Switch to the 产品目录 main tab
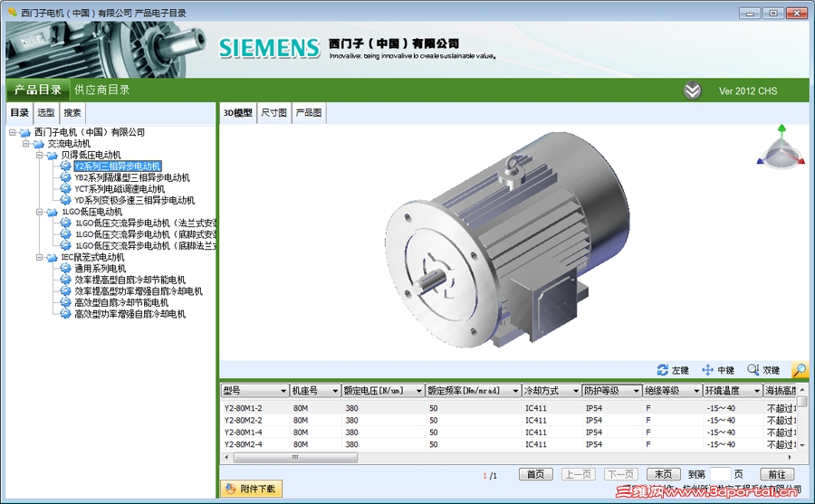The image size is (815, 504). pyautogui.click(x=38, y=90)
